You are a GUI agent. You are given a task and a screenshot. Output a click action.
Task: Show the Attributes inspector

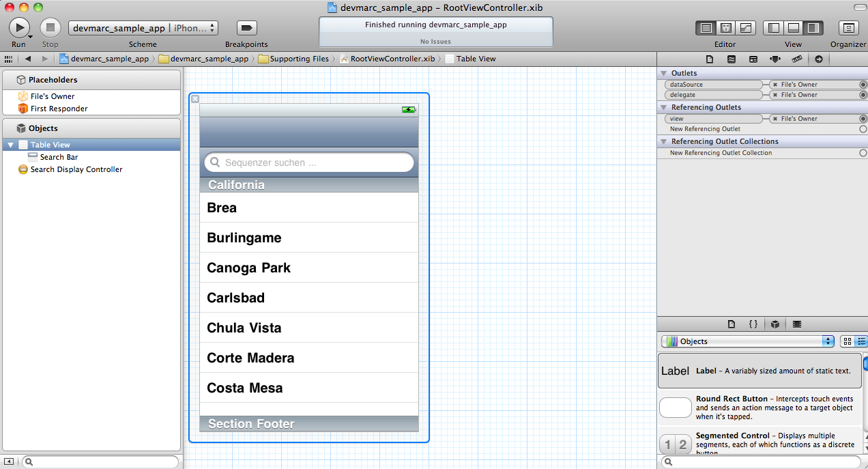click(775, 59)
